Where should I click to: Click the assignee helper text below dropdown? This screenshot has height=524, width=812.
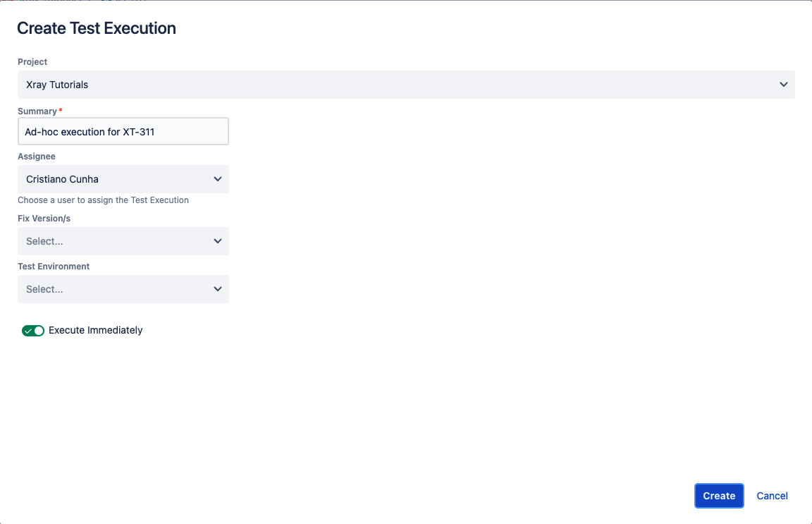pos(103,200)
